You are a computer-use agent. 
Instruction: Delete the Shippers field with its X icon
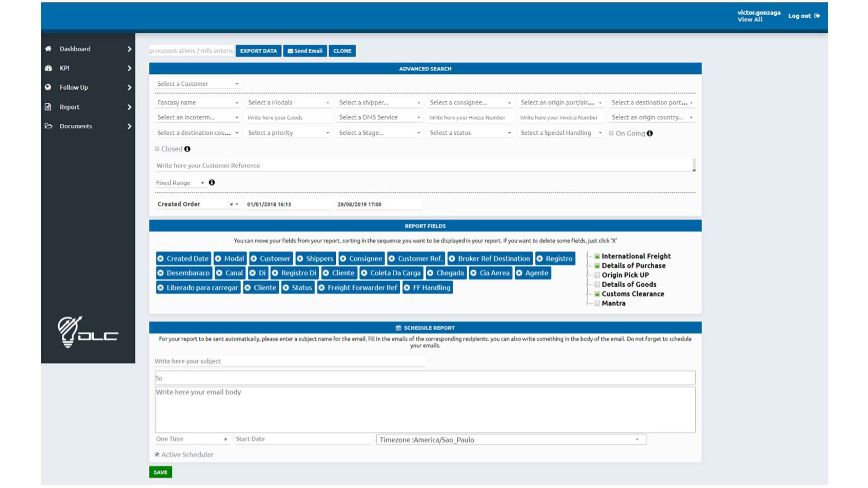pyautogui.click(x=300, y=259)
